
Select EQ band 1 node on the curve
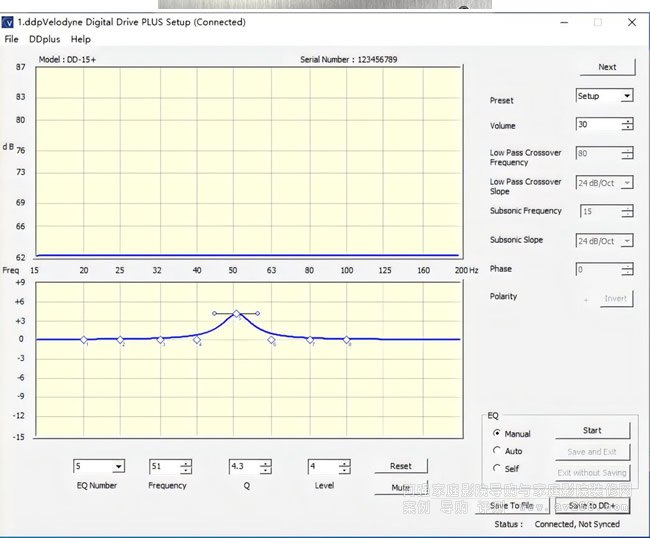click(x=84, y=340)
